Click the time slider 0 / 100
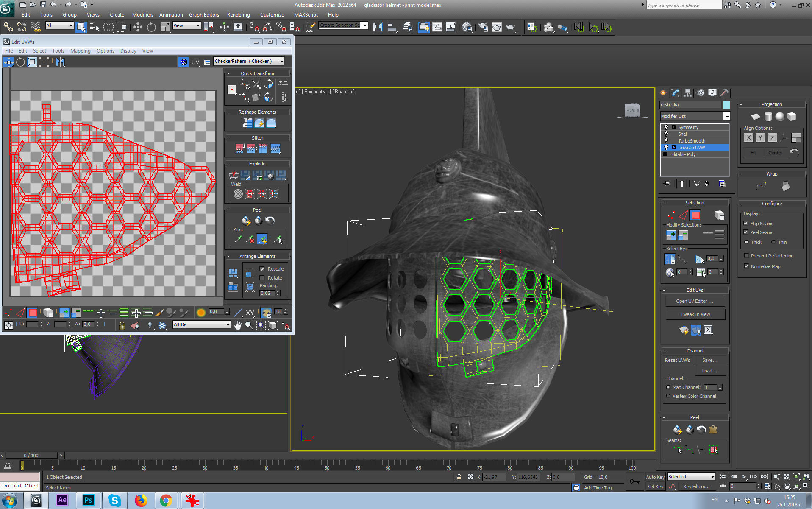812x509 pixels. click(x=31, y=456)
